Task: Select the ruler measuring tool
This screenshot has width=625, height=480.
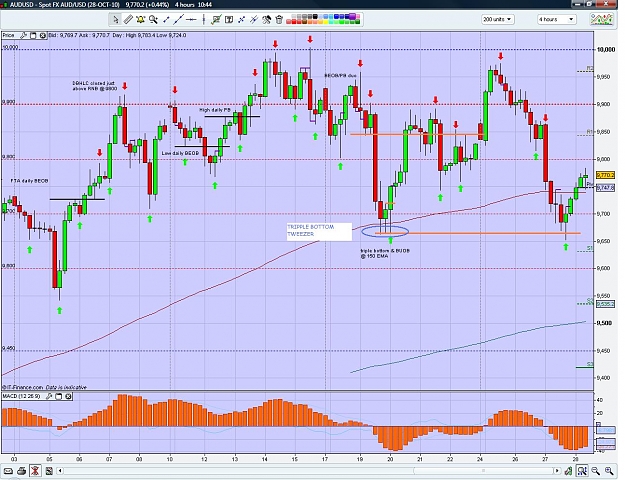Action: point(128,19)
